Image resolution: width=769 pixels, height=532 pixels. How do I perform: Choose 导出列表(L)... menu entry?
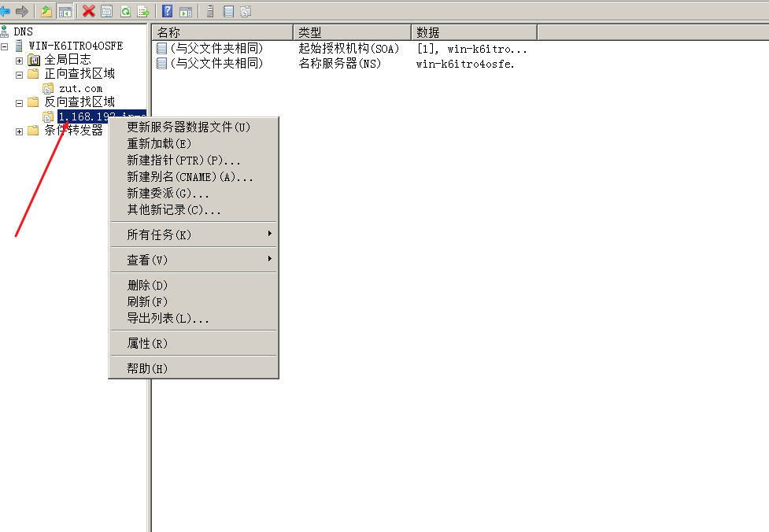194,318
